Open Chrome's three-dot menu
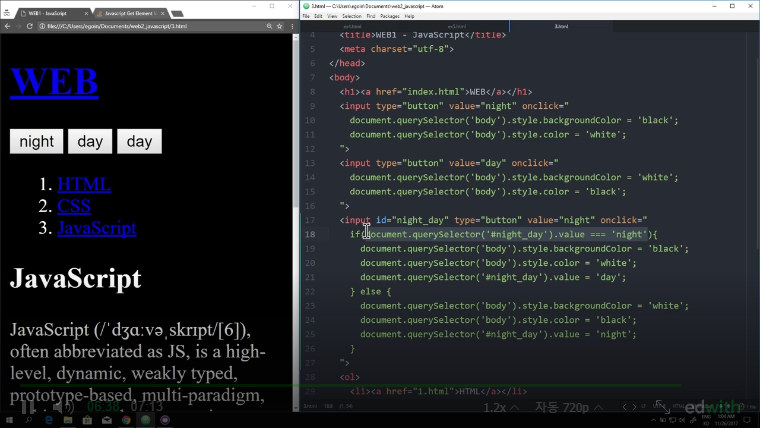Viewport: 760px width, 428px height. (292, 26)
